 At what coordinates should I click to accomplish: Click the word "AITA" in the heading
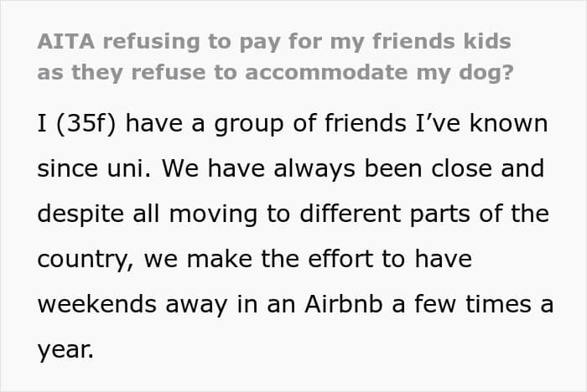click(66, 42)
